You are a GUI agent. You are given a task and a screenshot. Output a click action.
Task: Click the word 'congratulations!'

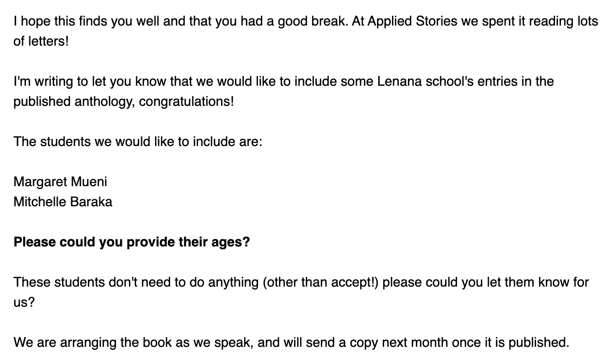pyautogui.click(x=186, y=102)
